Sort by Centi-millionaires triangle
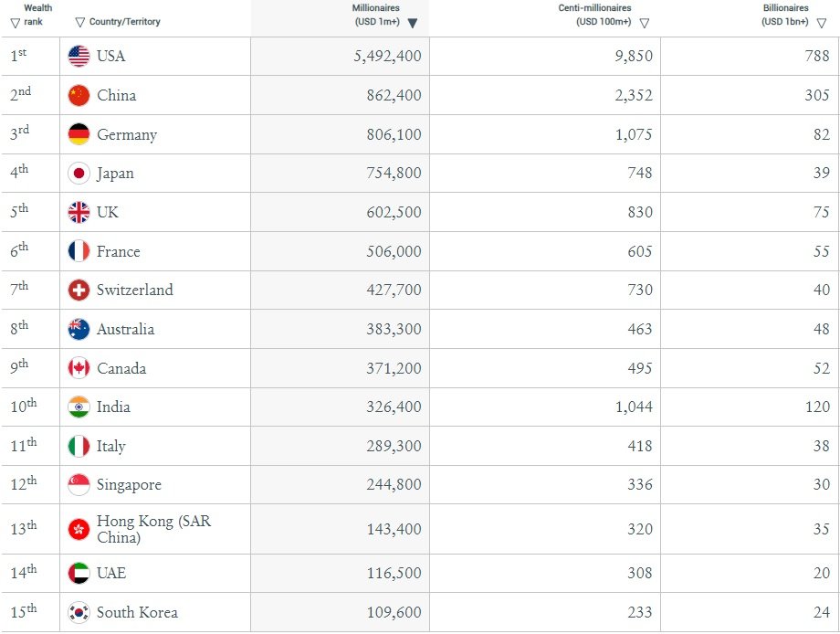 coord(645,23)
